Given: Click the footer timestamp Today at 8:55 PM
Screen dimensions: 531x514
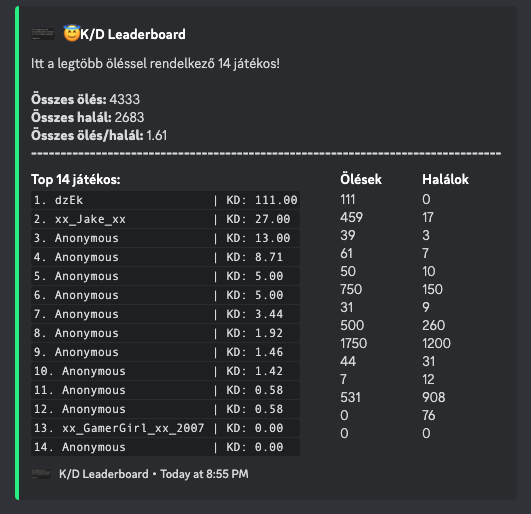Looking at the screenshot, I should coord(204,474).
